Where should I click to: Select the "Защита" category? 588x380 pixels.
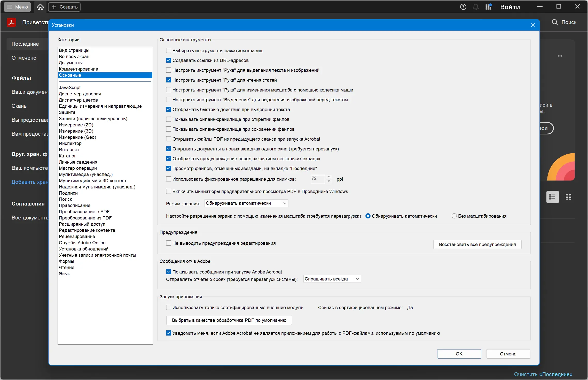[x=67, y=112]
